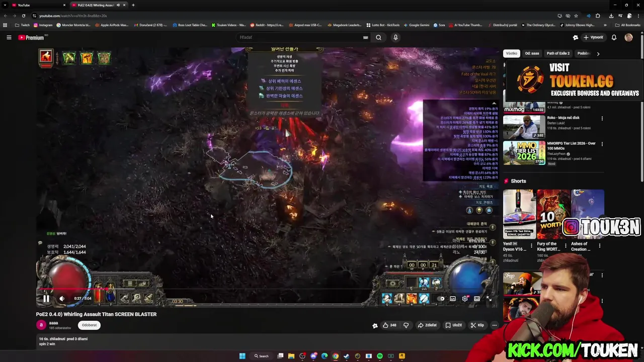The height and width of the screenshot is (362, 644).
Task: Play 'Roko - Moja reč disk' thumbnail
Action: tap(524, 127)
